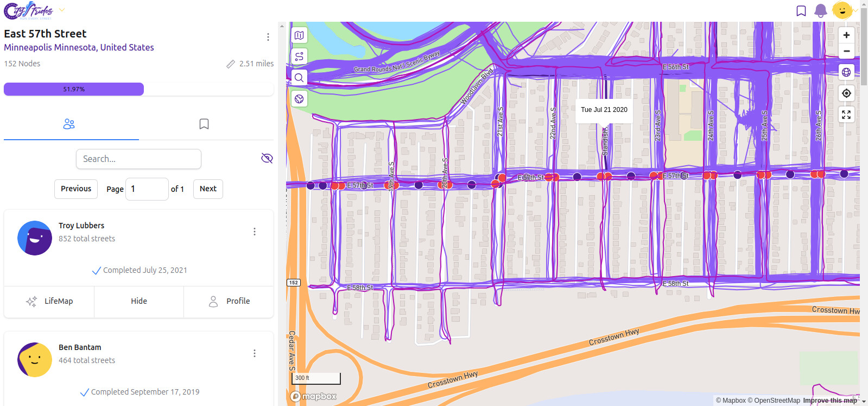Go to the Next page
The height and width of the screenshot is (406, 868).
coord(208,189)
